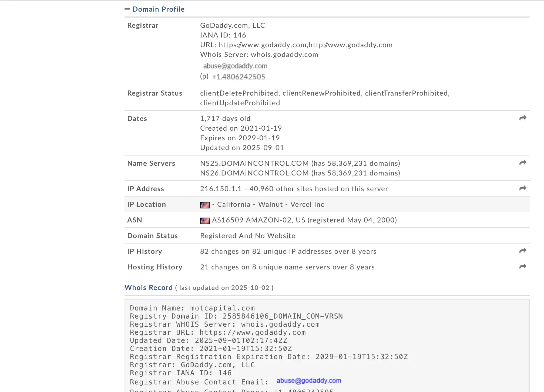Click the 216.150.1.1 IP address text

pos(221,189)
